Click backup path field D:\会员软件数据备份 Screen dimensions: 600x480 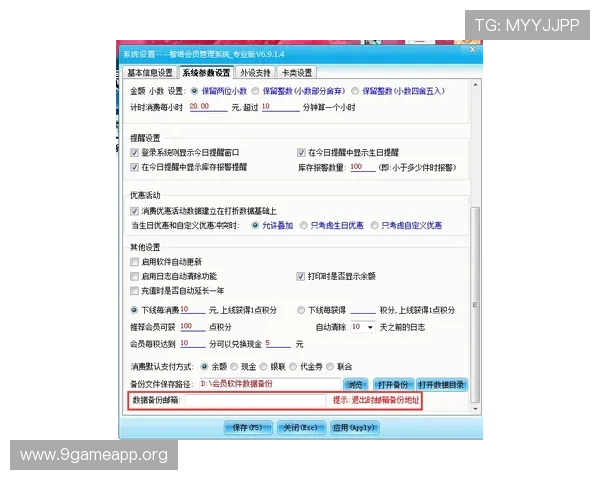(269, 384)
